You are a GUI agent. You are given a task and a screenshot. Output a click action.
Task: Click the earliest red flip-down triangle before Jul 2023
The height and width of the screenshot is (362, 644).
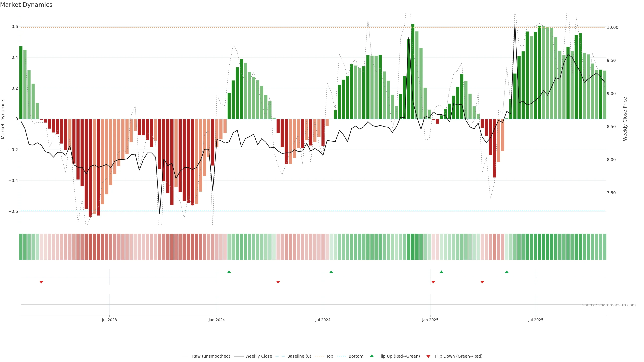41,282
